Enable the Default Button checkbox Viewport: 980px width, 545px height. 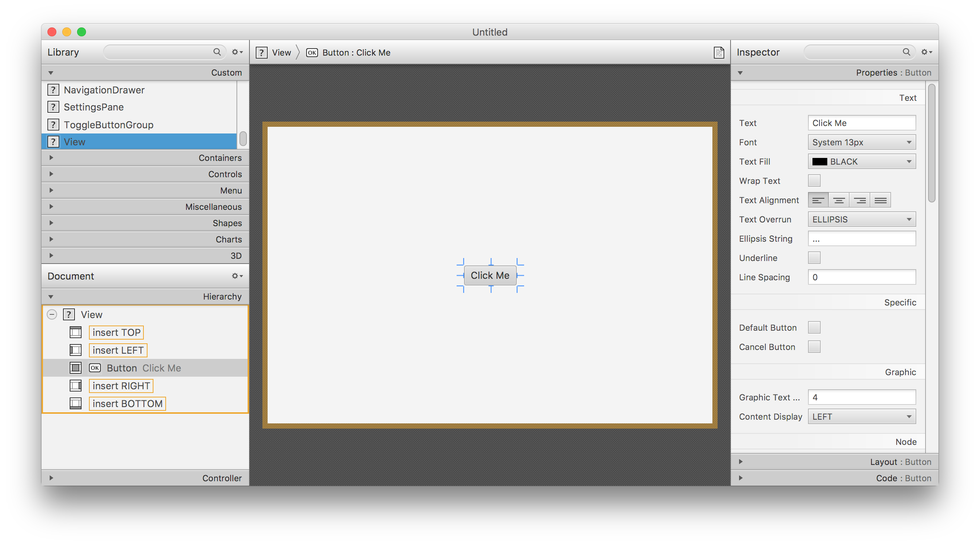click(816, 327)
